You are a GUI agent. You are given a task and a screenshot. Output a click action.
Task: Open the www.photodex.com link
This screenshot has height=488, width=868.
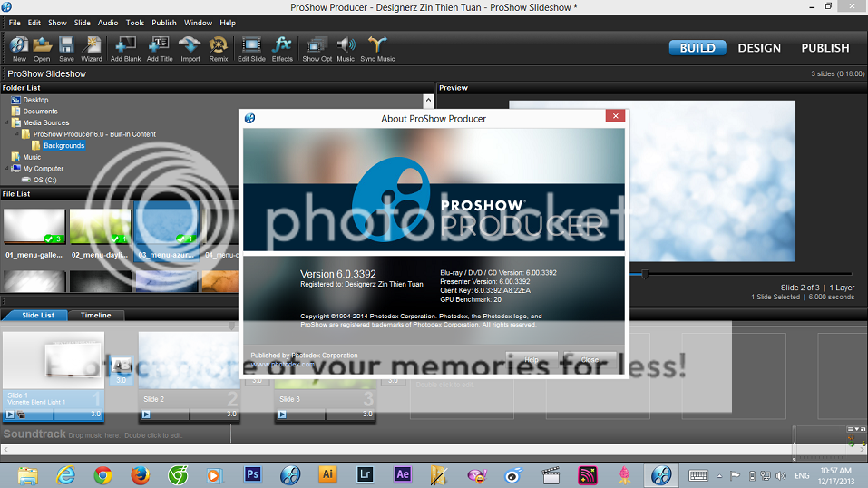pyautogui.click(x=283, y=365)
